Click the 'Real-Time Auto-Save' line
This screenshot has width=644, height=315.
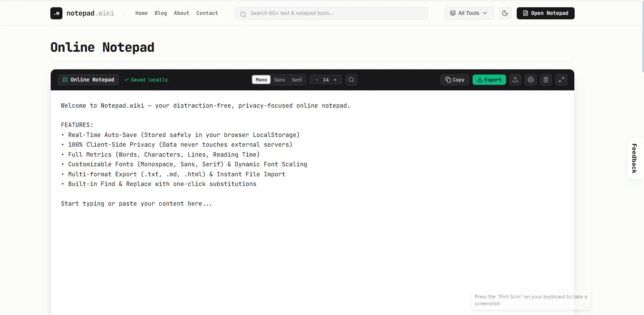coord(180,135)
